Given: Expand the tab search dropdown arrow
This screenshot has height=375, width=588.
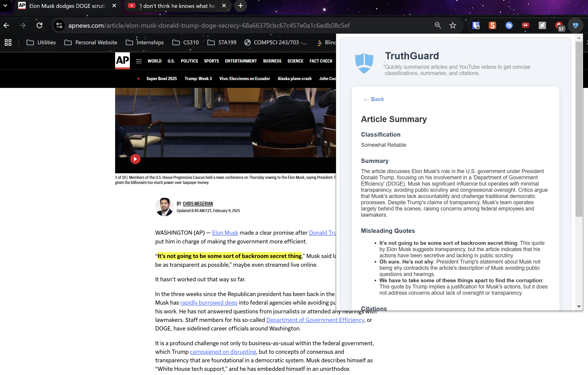Looking at the screenshot, I should [x=5, y=5].
